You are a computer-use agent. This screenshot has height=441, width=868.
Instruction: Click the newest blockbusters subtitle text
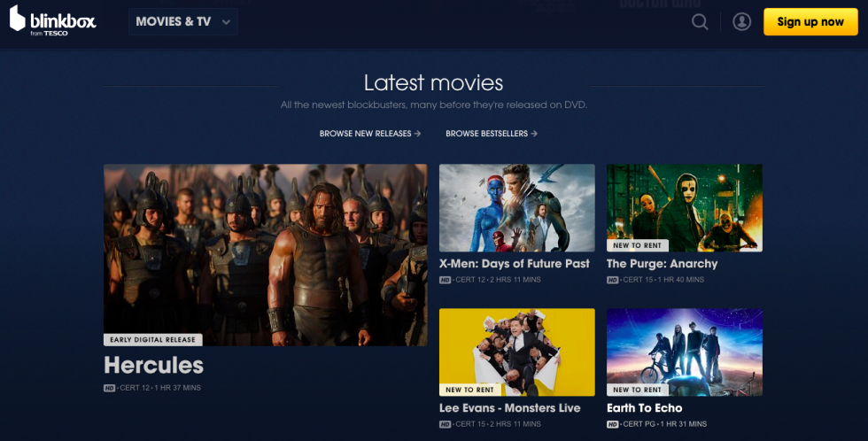[x=433, y=104]
